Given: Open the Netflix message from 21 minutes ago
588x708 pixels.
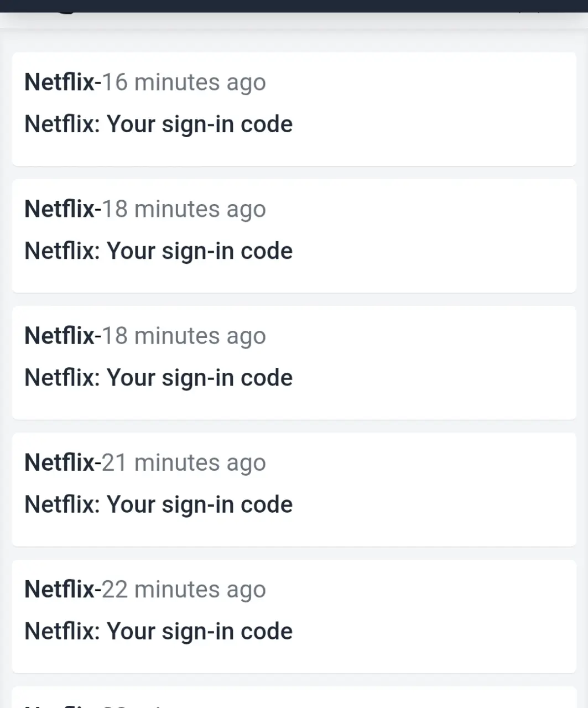Looking at the screenshot, I should coord(294,490).
